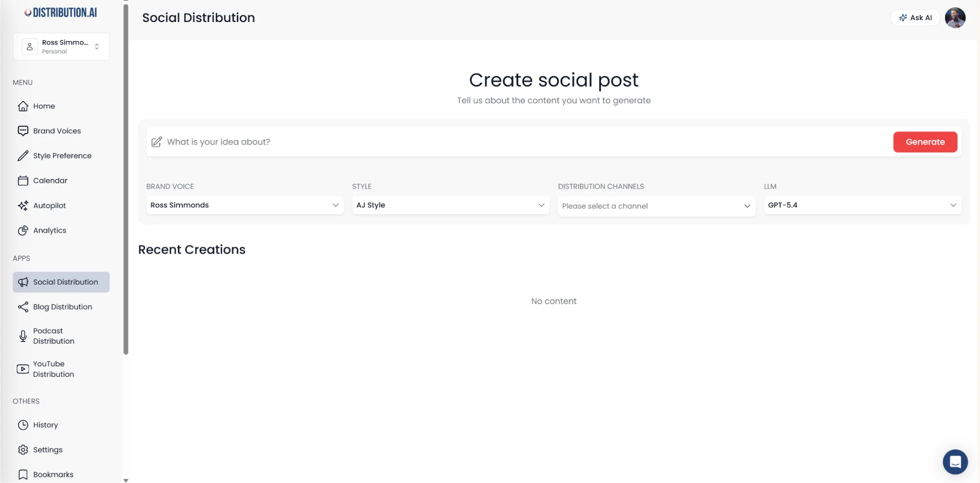Open the Style dropdown showing AJ Style
980x483 pixels.
(451, 205)
